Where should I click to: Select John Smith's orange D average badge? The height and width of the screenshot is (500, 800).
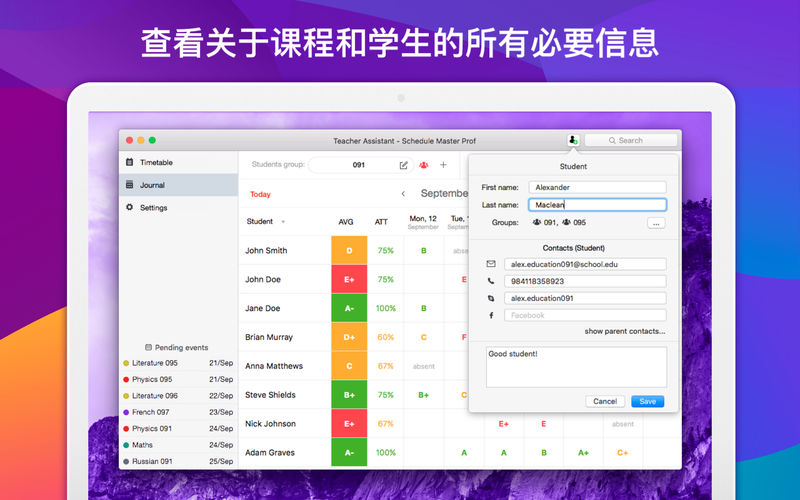349,250
